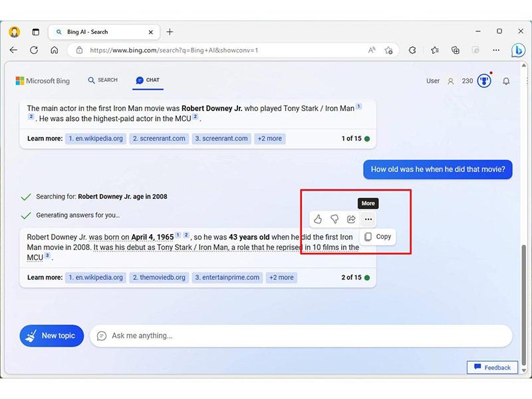The height and width of the screenshot is (399, 532).
Task: Click the browser profile avatar icon
Action: [14, 32]
